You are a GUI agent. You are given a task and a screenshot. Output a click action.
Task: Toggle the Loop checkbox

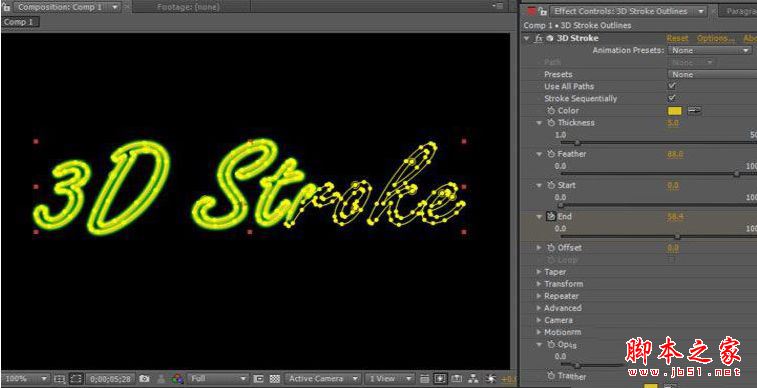coord(672,260)
